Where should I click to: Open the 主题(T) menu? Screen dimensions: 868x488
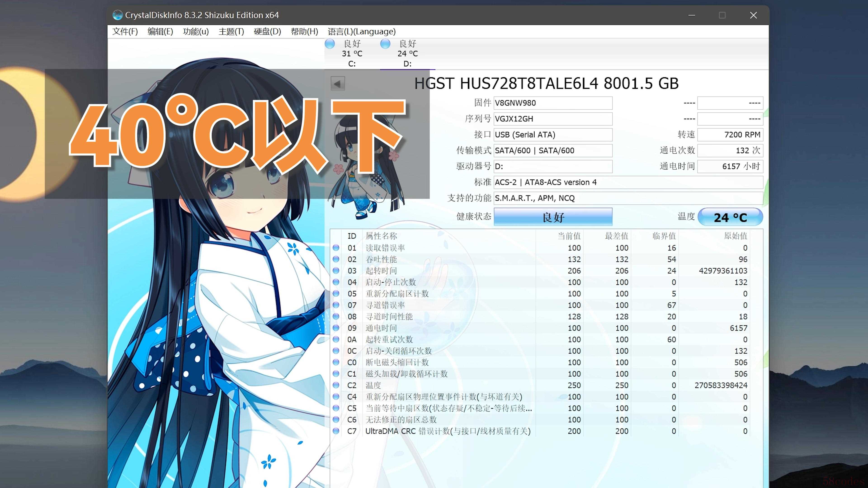[231, 32]
